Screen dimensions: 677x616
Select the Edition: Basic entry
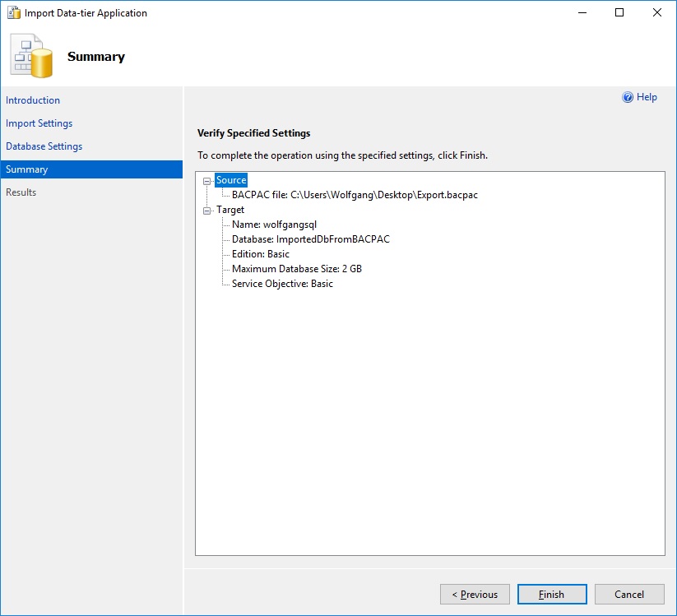(261, 254)
